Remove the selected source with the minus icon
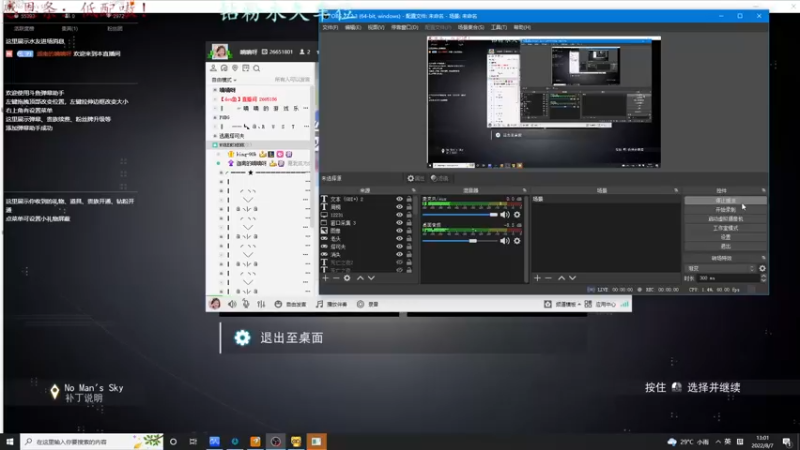 pos(336,278)
